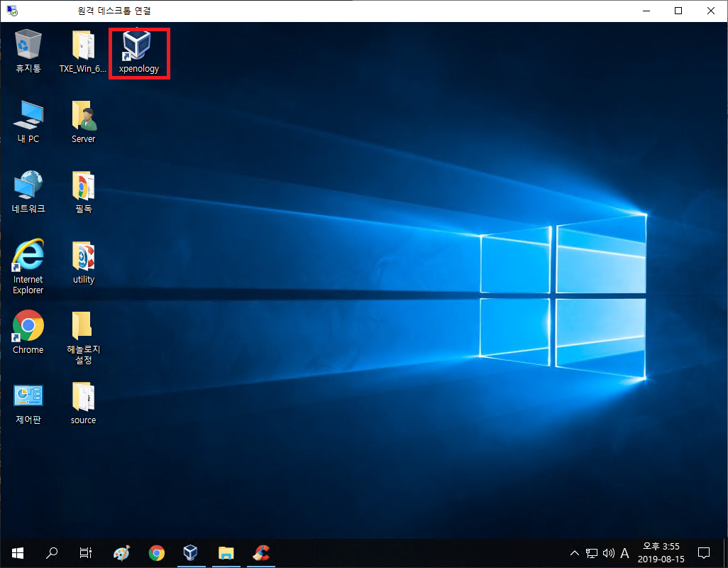Toggle the IME input mode A indicator

(624, 553)
